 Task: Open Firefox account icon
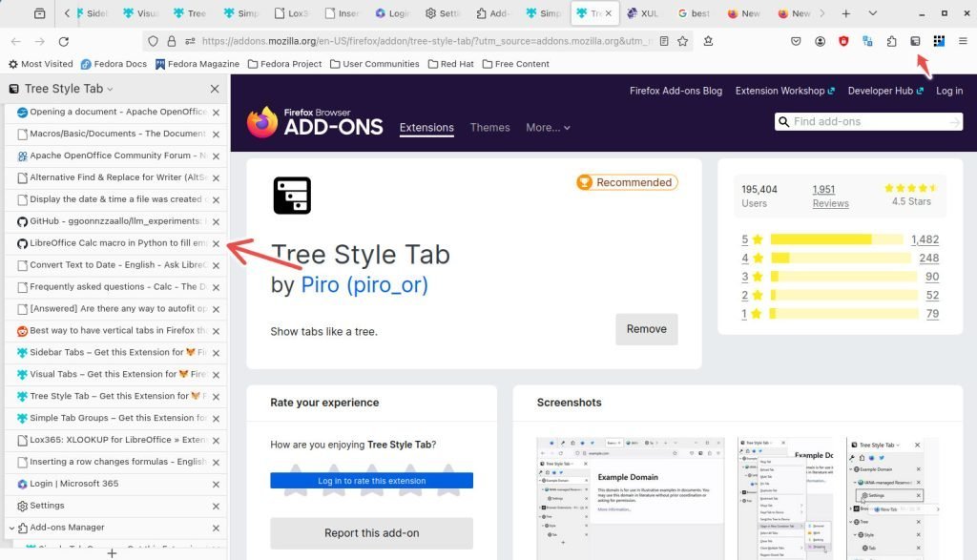click(820, 41)
